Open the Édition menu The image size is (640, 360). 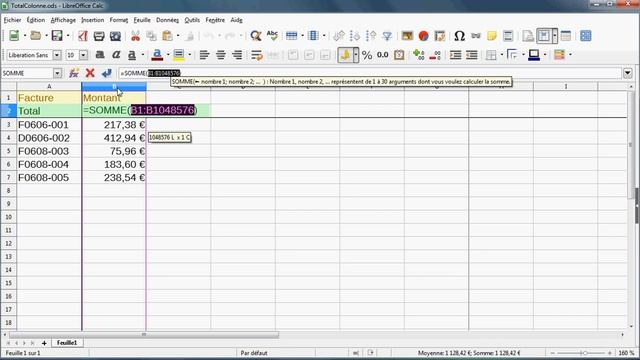[36, 20]
